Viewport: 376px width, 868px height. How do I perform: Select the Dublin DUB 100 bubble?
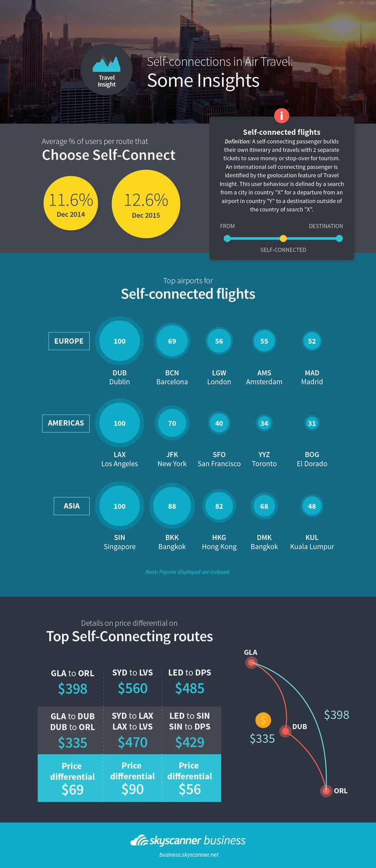point(119,341)
